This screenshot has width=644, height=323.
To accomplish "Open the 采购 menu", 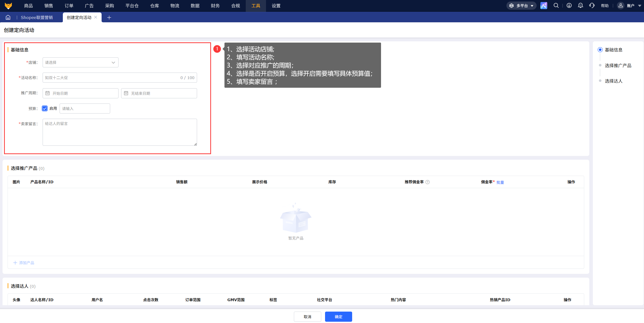I will [109, 6].
